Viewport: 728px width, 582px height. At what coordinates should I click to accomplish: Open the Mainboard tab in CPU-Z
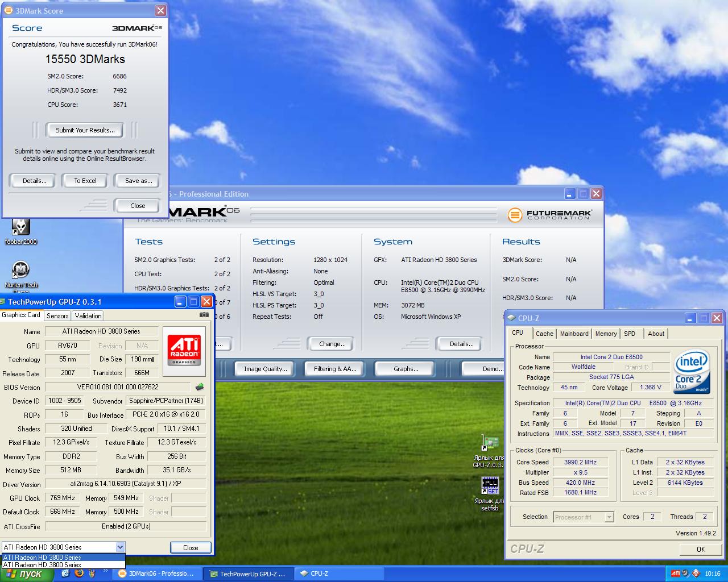pyautogui.click(x=574, y=334)
